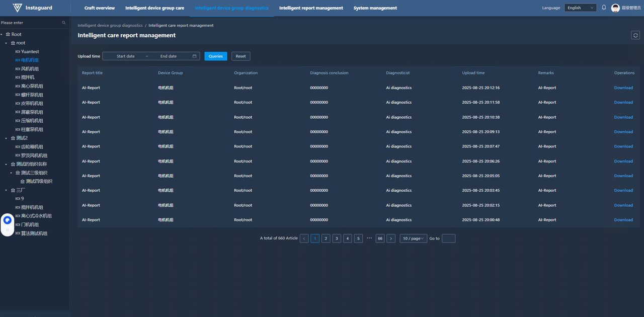Collapse the 三厂 organization node

click(x=6, y=190)
